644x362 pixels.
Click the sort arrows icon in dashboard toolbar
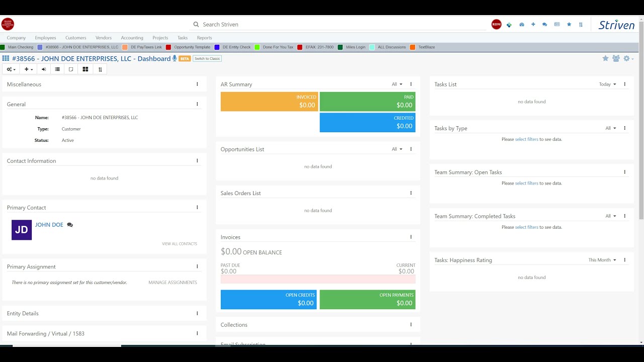[x=100, y=69]
